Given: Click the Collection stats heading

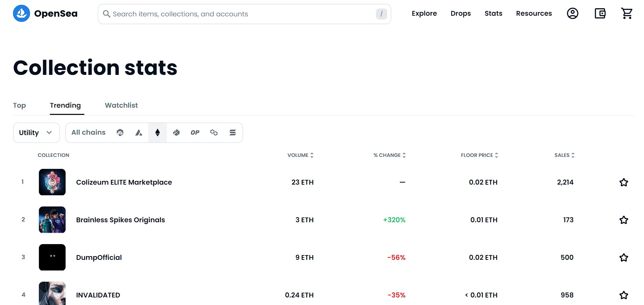Looking at the screenshot, I should 95,68.
